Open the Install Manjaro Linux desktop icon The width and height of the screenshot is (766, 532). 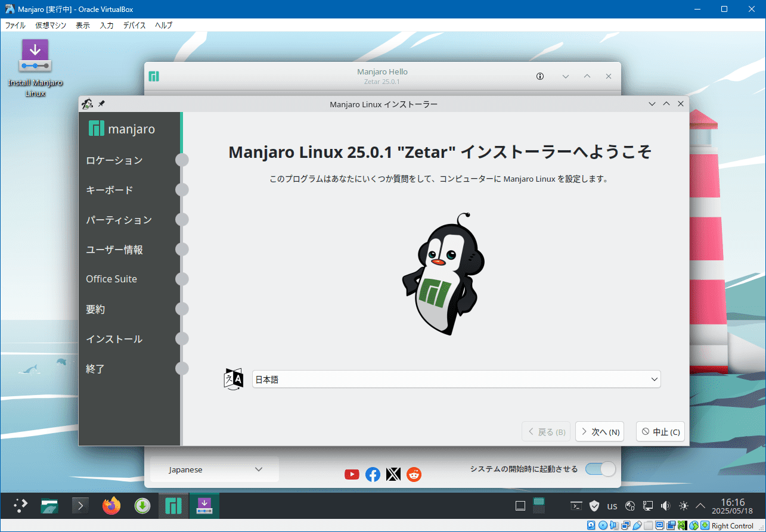35,68
